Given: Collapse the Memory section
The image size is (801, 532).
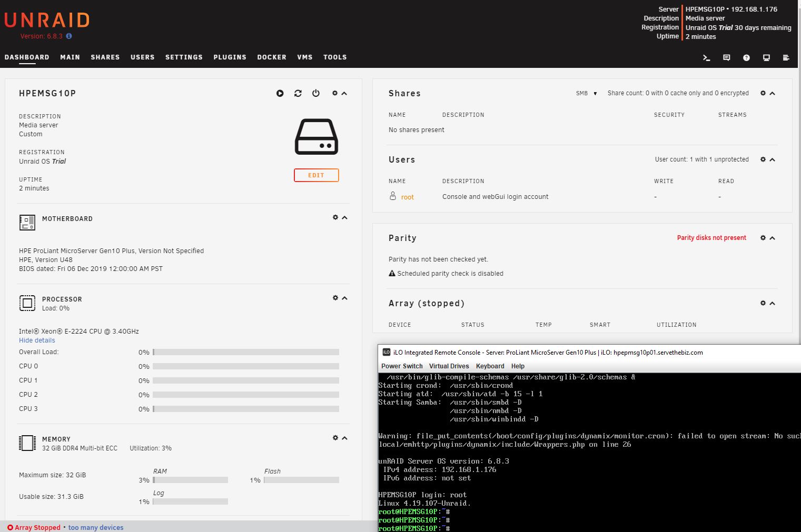Looking at the screenshot, I should click(345, 438).
